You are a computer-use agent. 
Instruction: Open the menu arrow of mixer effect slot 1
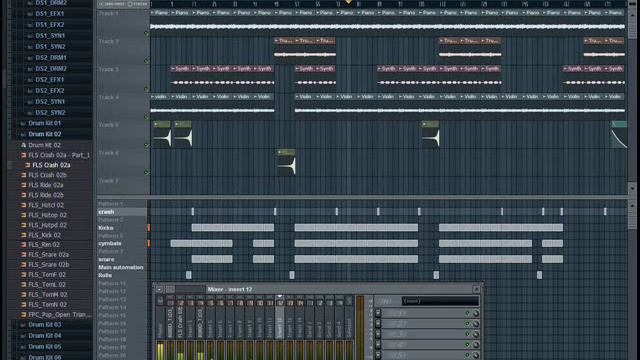(378, 313)
